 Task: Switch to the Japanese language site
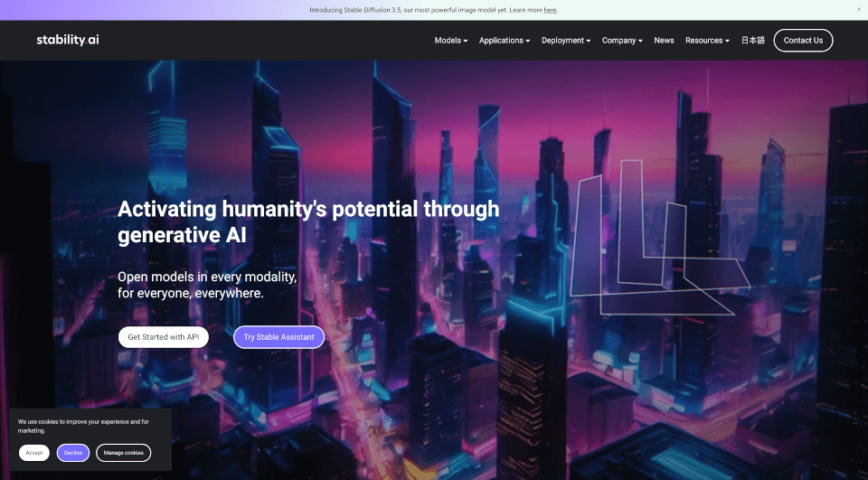(x=753, y=41)
